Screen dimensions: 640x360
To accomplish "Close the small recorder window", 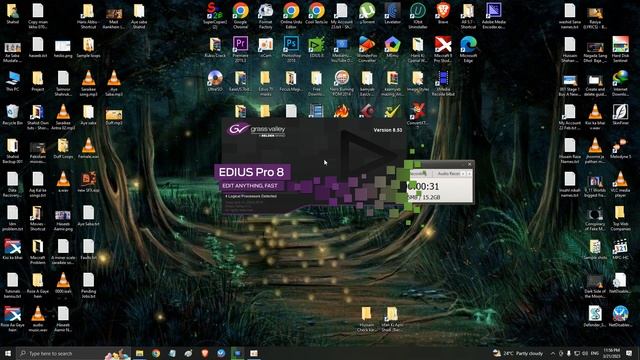I will [469, 164].
